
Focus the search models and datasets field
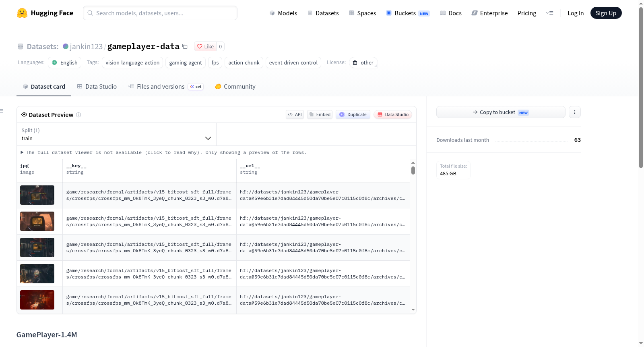click(x=160, y=13)
